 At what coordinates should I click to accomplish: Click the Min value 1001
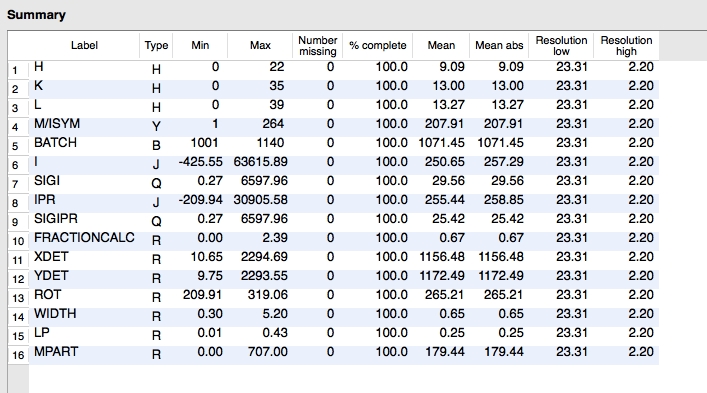pos(204,143)
